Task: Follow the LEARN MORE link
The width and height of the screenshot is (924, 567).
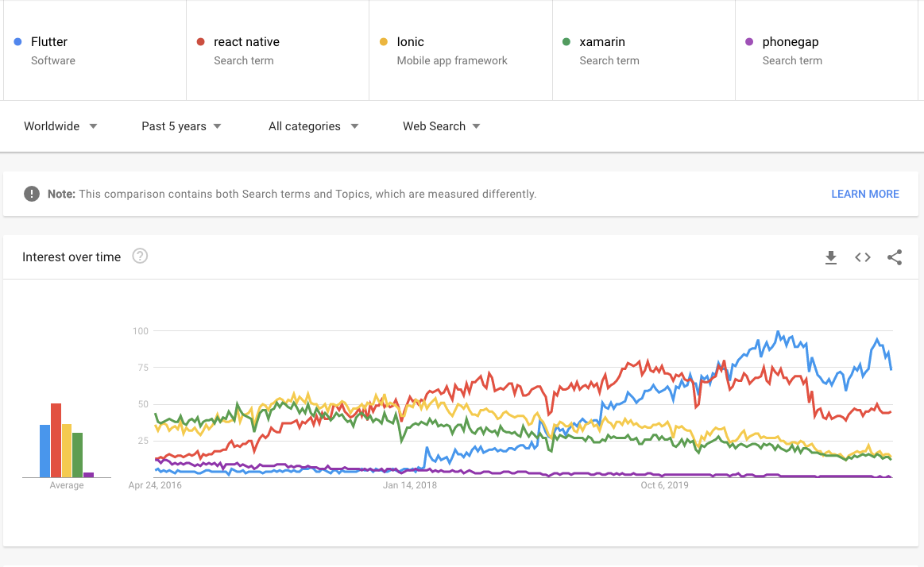Action: [864, 194]
